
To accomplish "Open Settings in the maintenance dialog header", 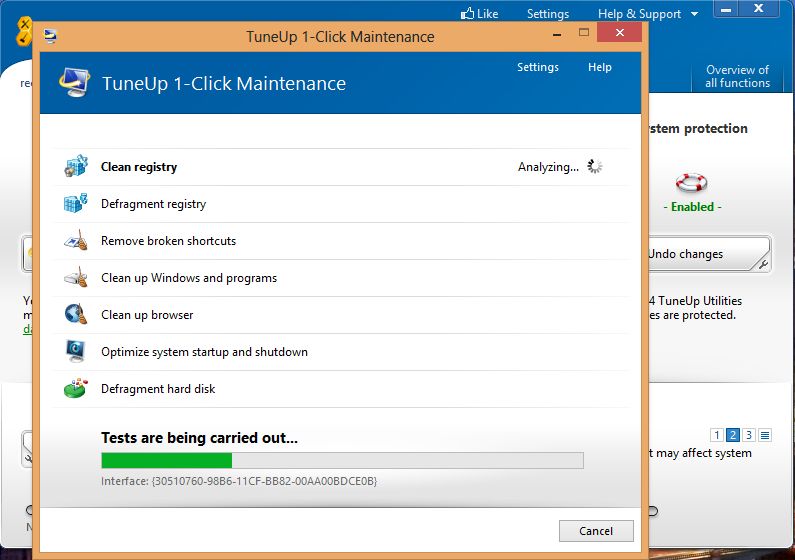I will coord(537,67).
